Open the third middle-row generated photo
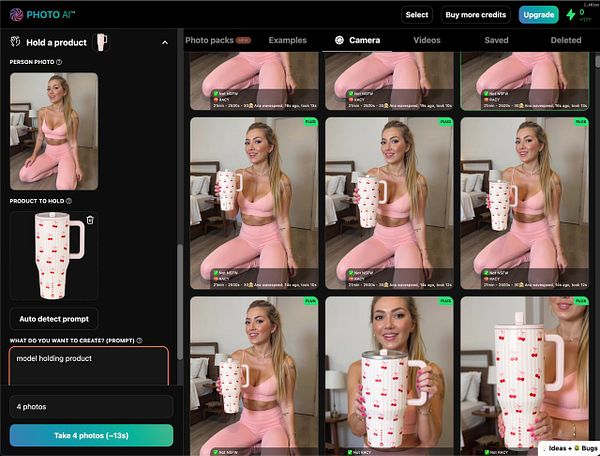 [525, 203]
